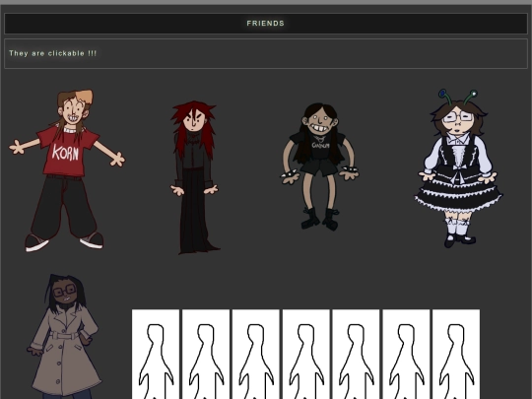This screenshot has width=532, height=399.
Task: Click the FRIENDS header bar
Action: [x=266, y=24]
